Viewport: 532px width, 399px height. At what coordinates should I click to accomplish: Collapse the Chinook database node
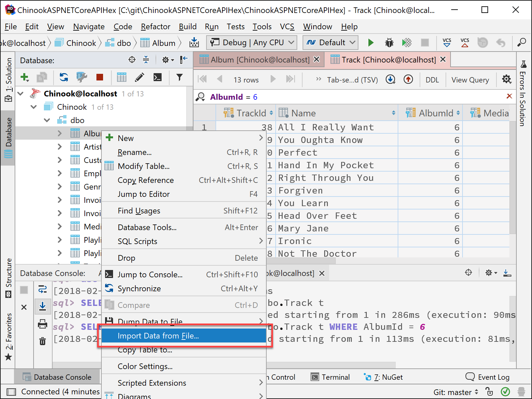pos(34,107)
